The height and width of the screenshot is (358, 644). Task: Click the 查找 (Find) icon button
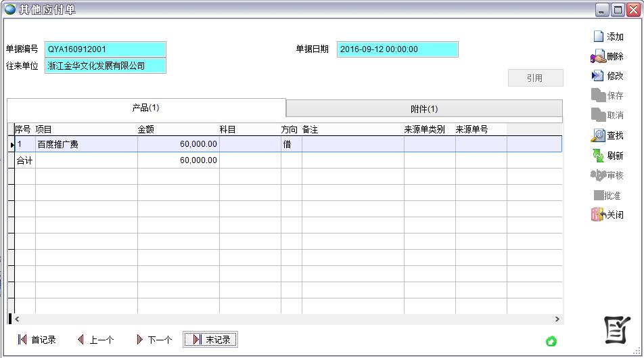[x=607, y=136]
